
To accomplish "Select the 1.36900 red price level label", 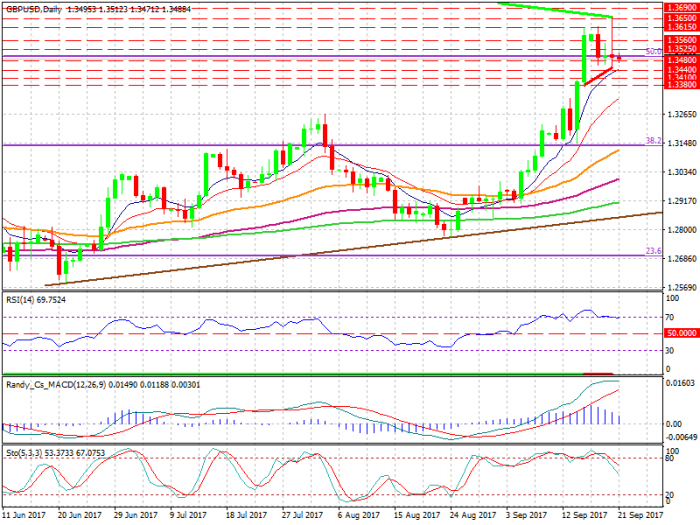I will pyautogui.click(x=680, y=7).
